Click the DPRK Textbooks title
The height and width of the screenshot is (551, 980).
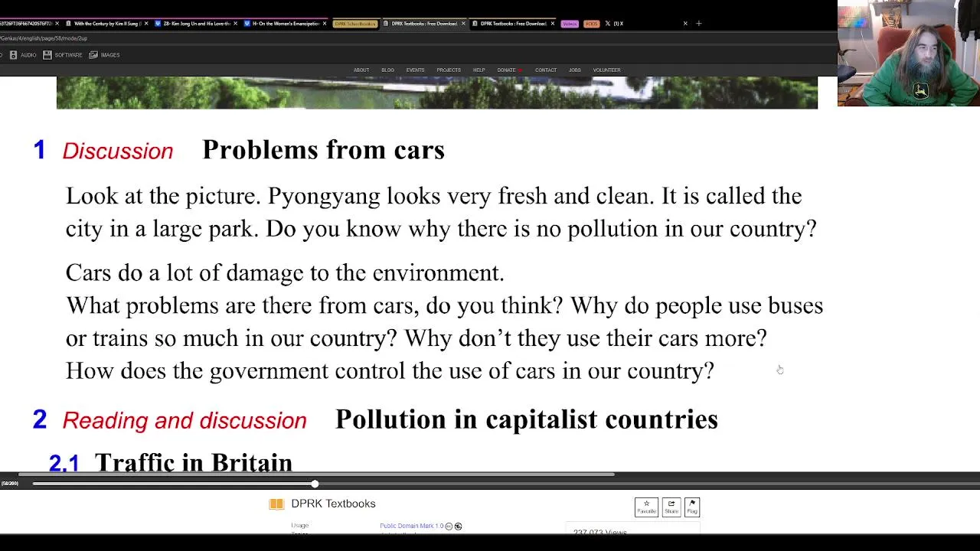pos(334,504)
